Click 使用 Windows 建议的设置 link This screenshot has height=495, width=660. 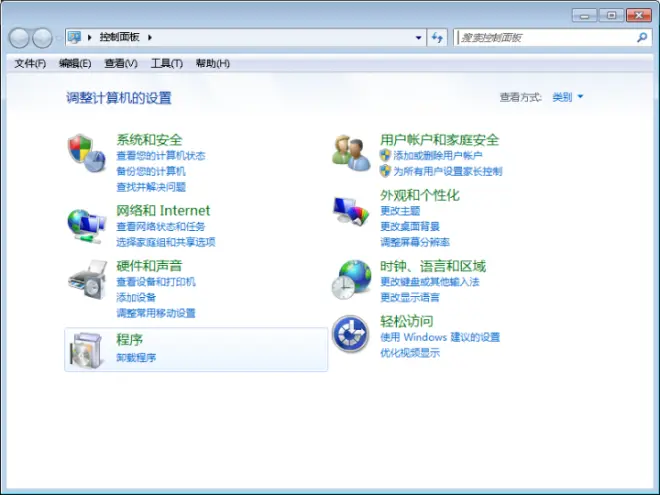440,337
